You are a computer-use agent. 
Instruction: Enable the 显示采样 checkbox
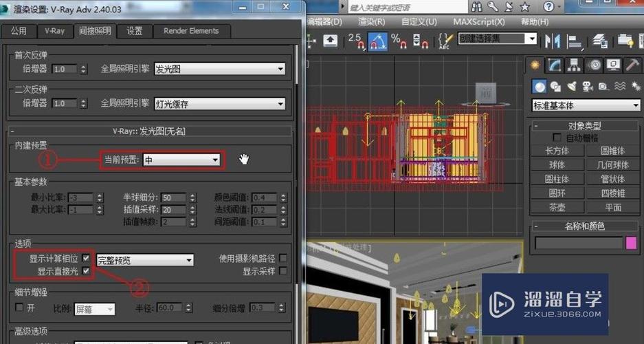(x=283, y=271)
